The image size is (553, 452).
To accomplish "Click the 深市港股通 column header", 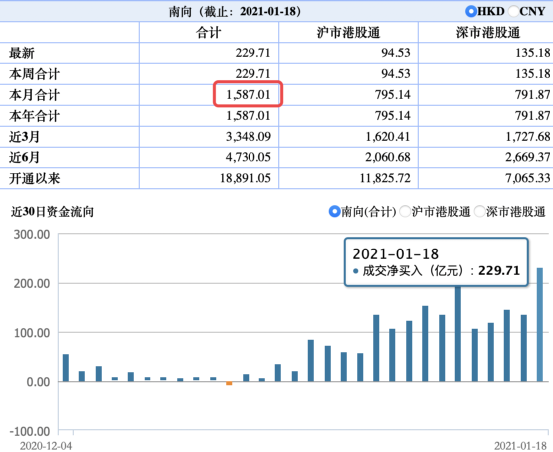I will coord(488,32).
